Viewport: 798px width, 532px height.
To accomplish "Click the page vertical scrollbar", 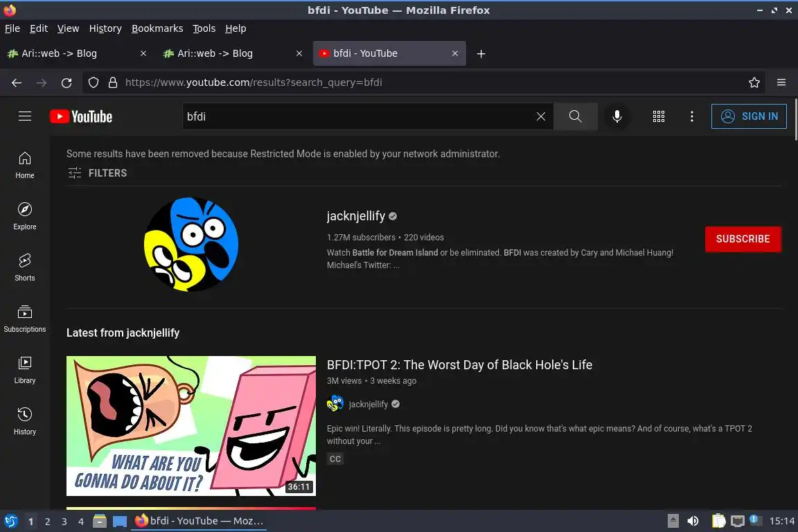I will [795, 119].
